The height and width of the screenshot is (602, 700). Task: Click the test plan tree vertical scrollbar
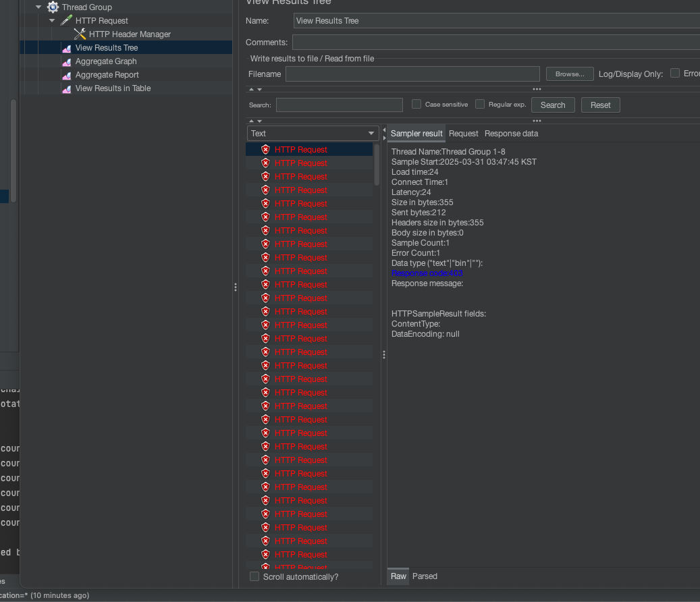point(14,150)
